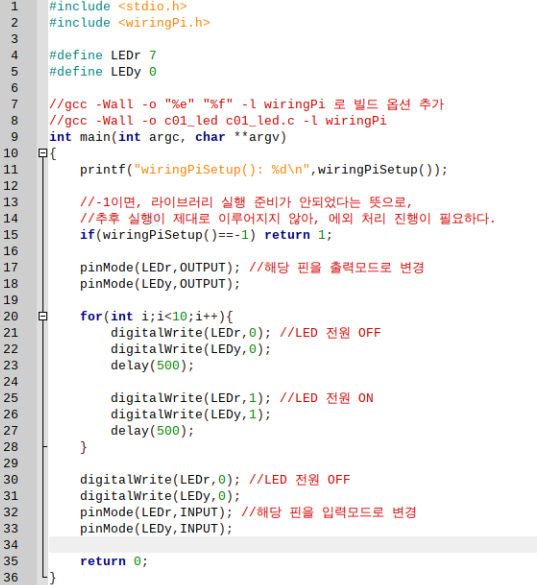Click 'digitalWrite(LEDy,0);' on line 22

(x=191, y=349)
